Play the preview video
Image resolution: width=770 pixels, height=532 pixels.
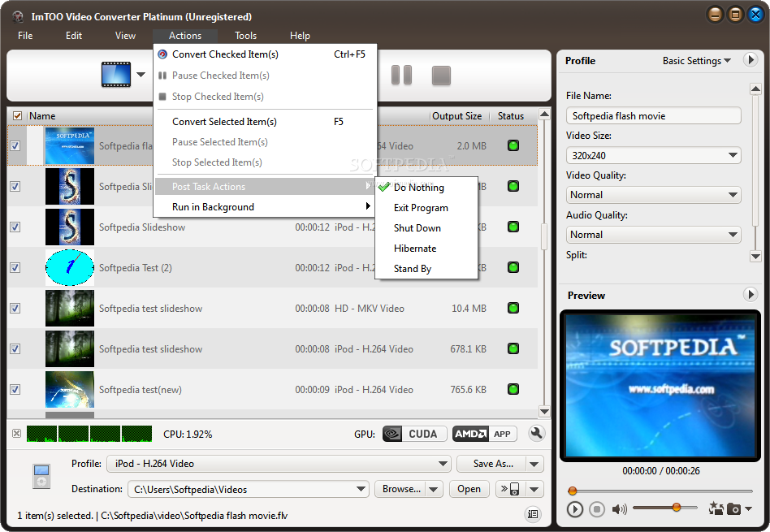[574, 509]
